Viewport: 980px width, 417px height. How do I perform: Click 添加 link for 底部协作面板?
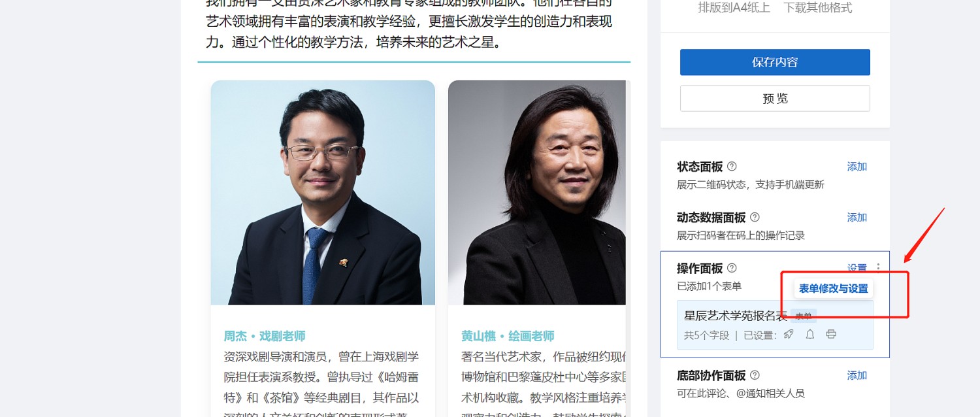point(857,375)
